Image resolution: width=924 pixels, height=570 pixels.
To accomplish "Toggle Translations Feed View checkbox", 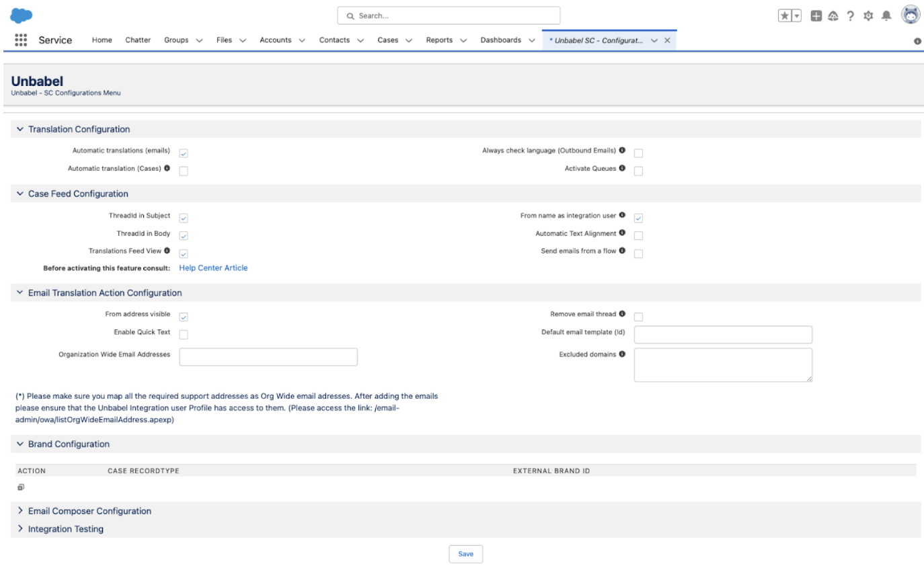I will point(184,253).
